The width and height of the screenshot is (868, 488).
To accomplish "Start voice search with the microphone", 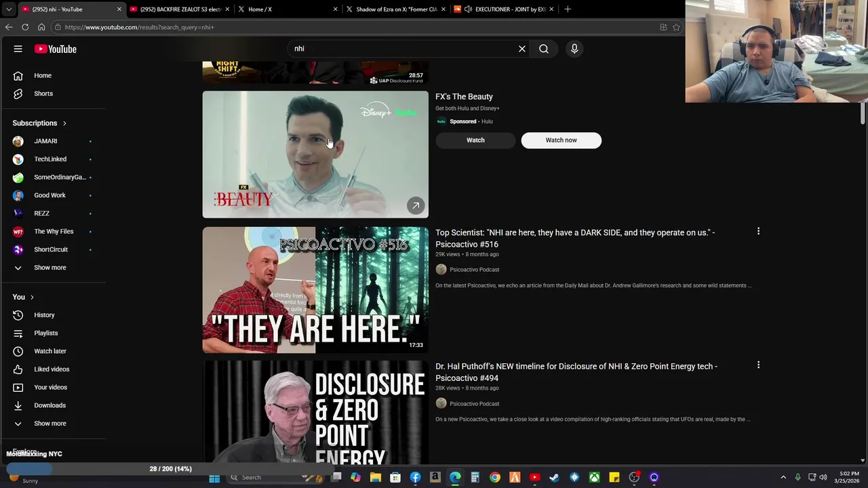I will (574, 49).
